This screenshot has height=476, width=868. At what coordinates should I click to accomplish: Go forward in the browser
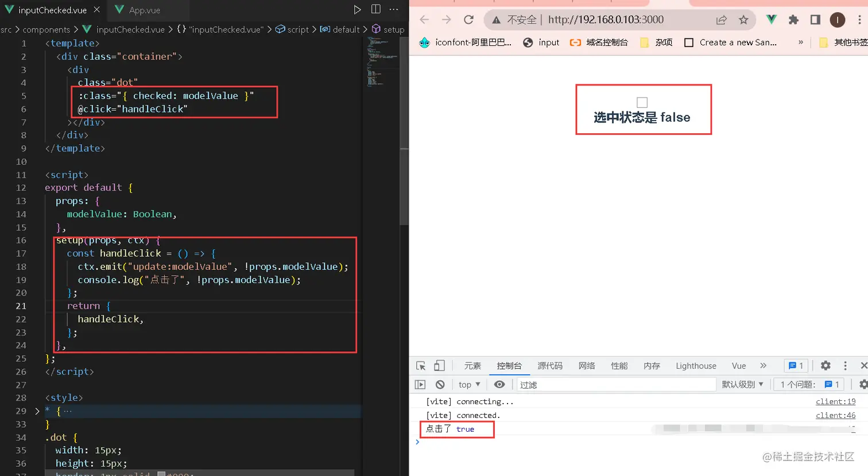pos(446,20)
